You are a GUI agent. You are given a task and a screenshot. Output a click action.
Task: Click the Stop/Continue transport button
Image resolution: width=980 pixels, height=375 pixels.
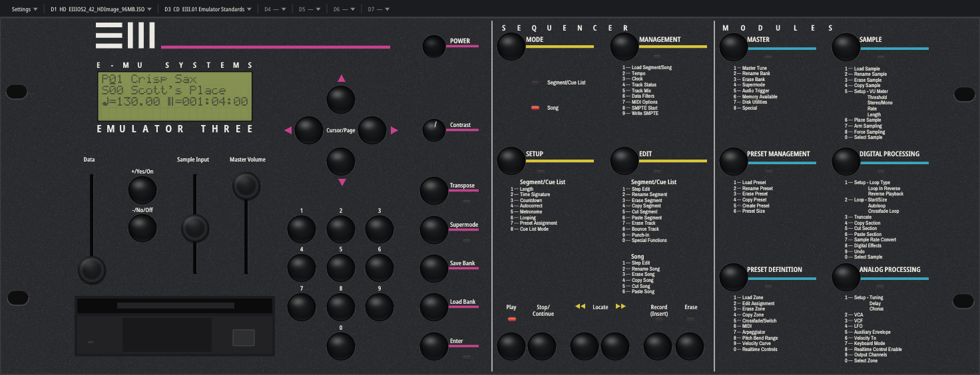(542, 346)
